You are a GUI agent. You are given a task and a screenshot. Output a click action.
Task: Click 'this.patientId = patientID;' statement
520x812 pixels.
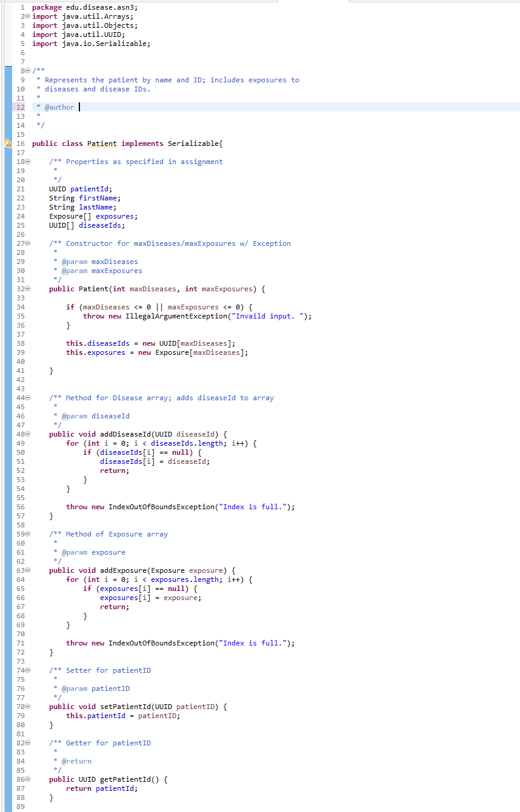click(123, 716)
